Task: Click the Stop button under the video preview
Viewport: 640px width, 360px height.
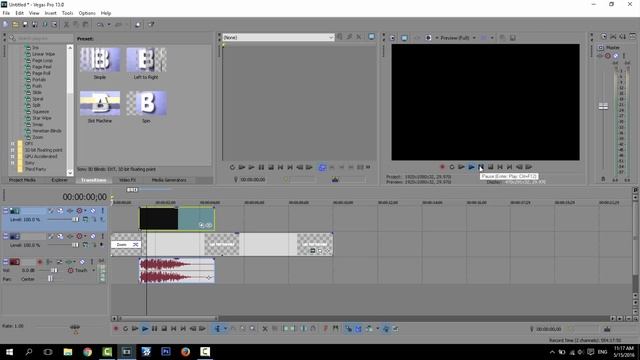Action: coord(491,167)
